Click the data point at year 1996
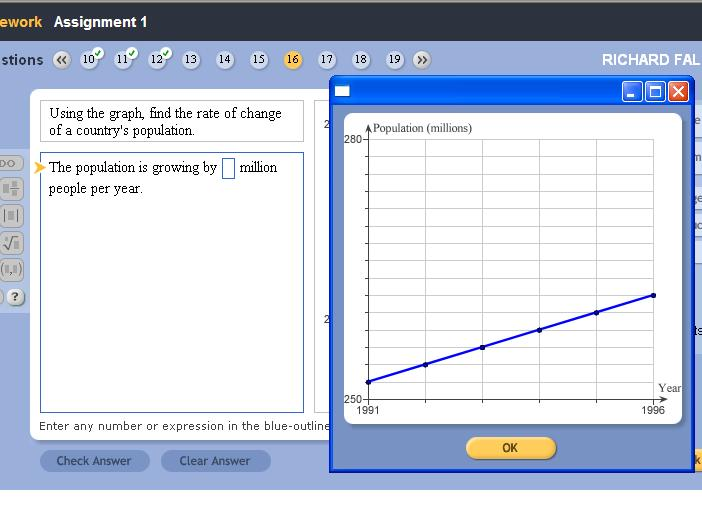 pyautogui.click(x=653, y=295)
